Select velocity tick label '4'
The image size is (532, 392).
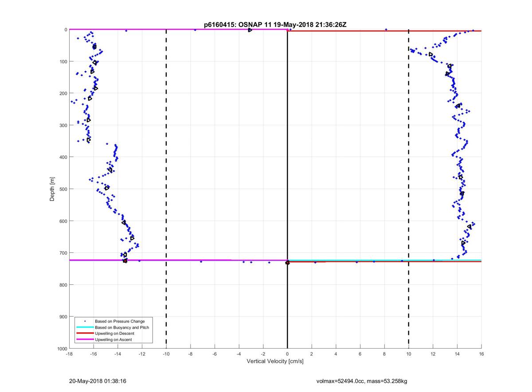[336, 354]
